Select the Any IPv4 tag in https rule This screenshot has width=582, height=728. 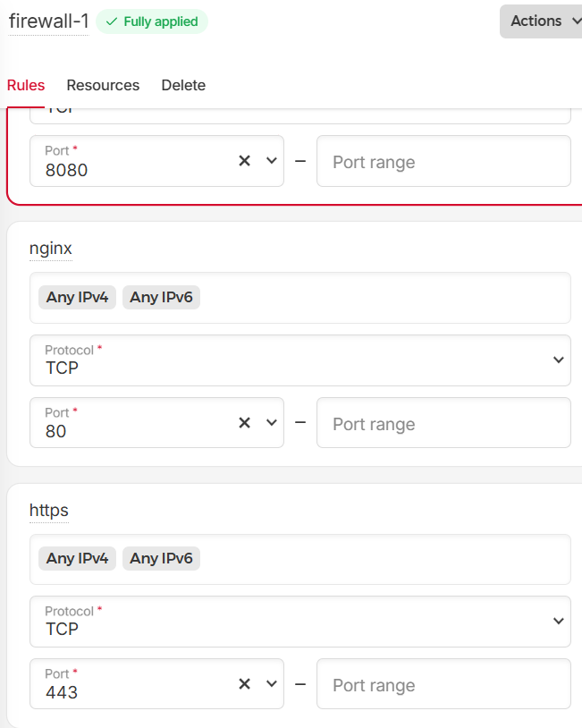[77, 558]
